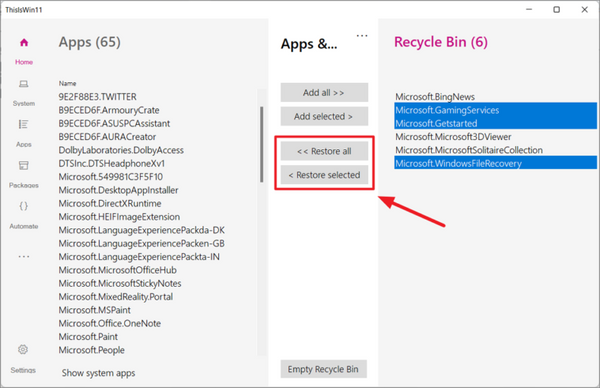Viewport: 600px width, 388px height.
Task: Select Microsoft.Getstarted in Recycle Bin
Action: coord(495,124)
